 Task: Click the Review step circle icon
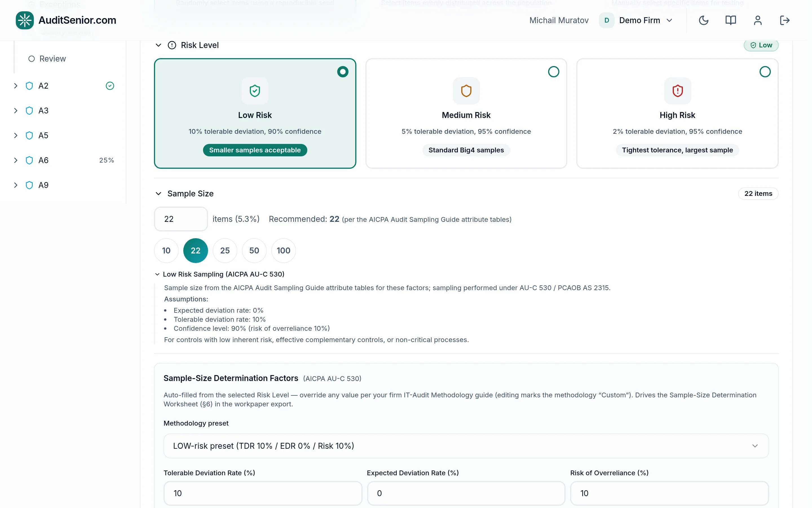pos(32,59)
